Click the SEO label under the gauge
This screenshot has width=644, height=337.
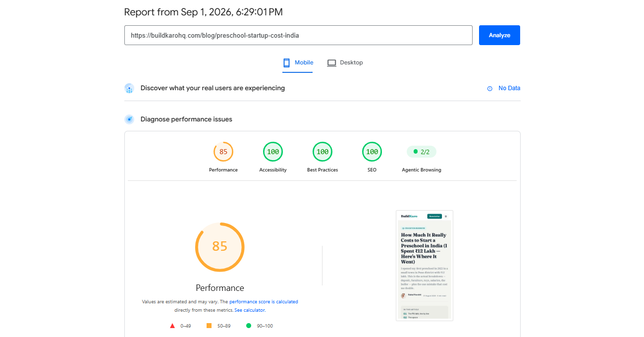tap(372, 170)
